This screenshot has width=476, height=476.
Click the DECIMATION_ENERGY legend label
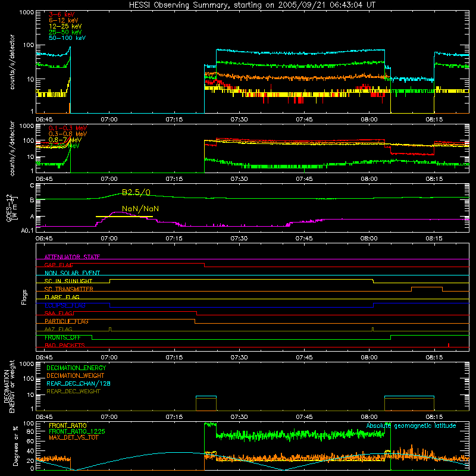click(76, 368)
